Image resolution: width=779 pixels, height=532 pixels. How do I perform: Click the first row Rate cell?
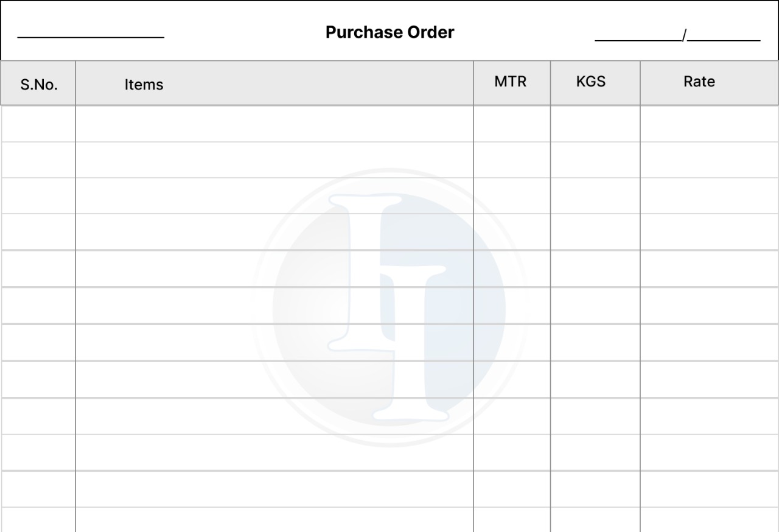pos(709,124)
